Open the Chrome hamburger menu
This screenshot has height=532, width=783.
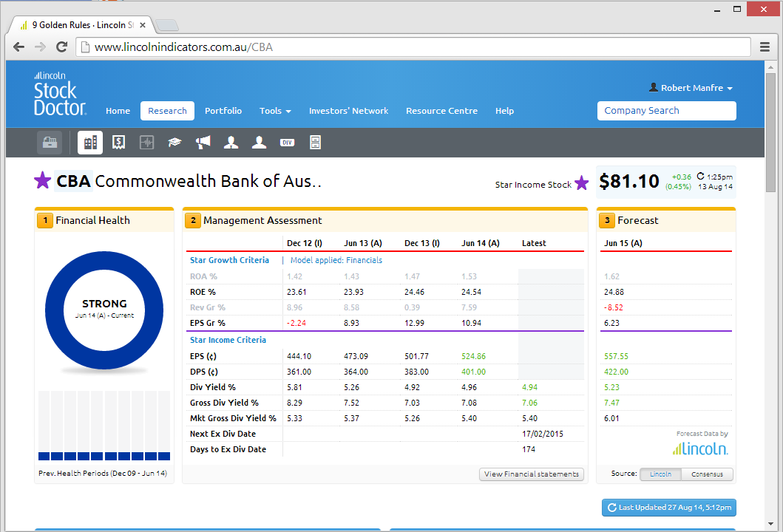coord(765,47)
